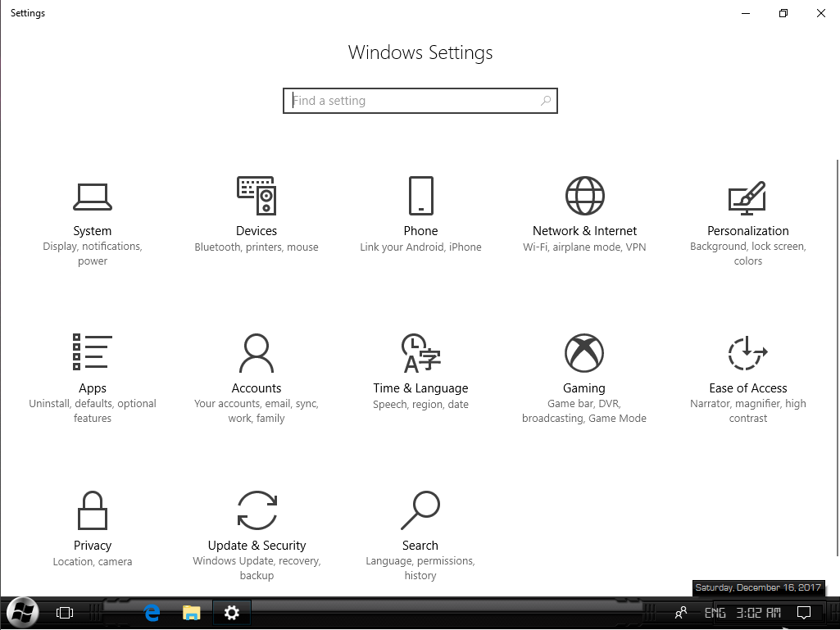
Task: Restore down the Settings window
Action: (783, 13)
